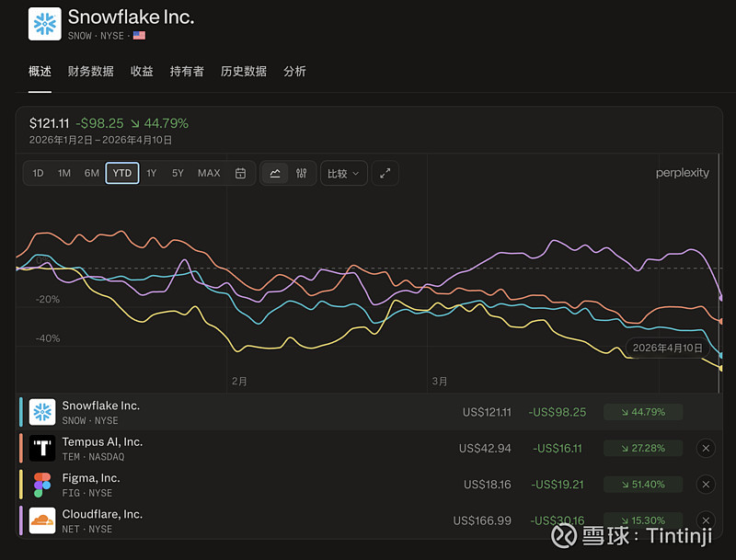Select the MAX time range
The height and width of the screenshot is (560, 736).
(209, 173)
